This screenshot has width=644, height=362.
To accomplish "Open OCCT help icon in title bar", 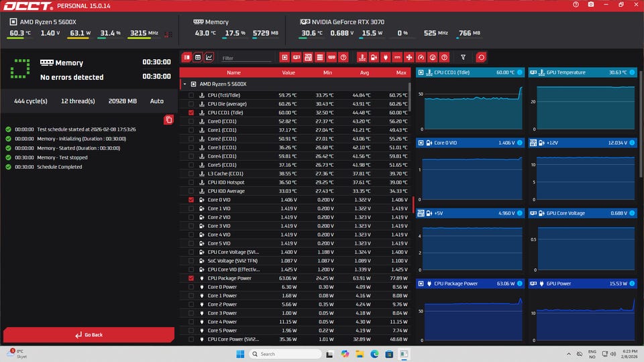I will coord(576,5).
